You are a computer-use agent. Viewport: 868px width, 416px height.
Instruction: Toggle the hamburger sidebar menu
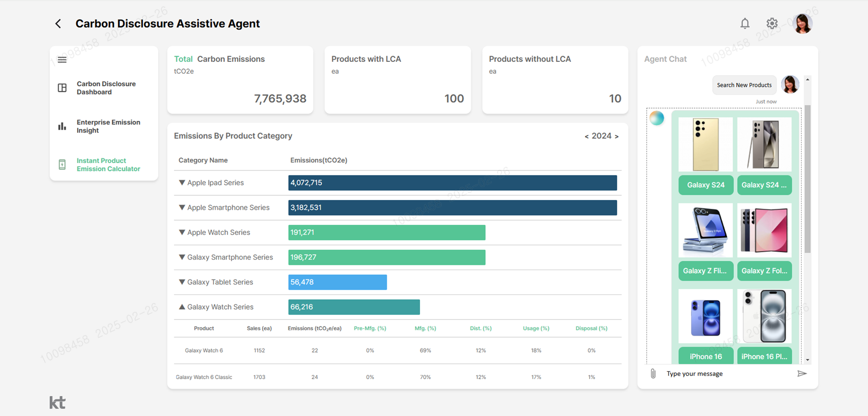[x=62, y=60]
